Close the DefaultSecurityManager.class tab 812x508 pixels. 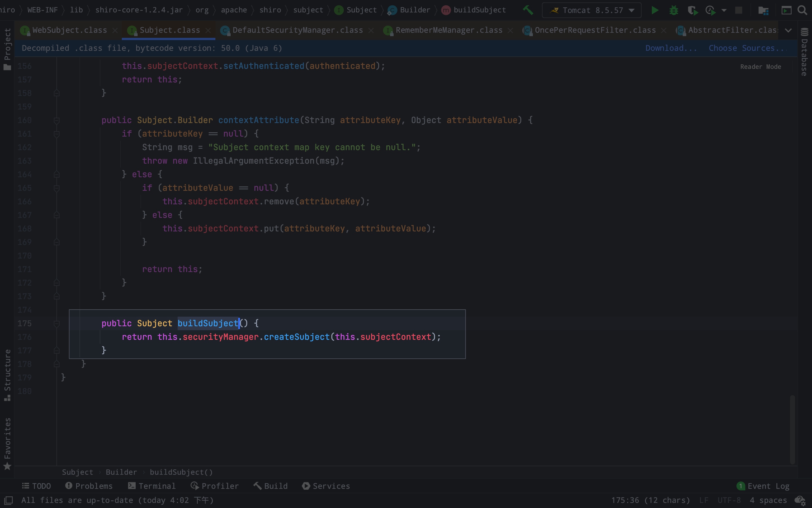tap(371, 30)
